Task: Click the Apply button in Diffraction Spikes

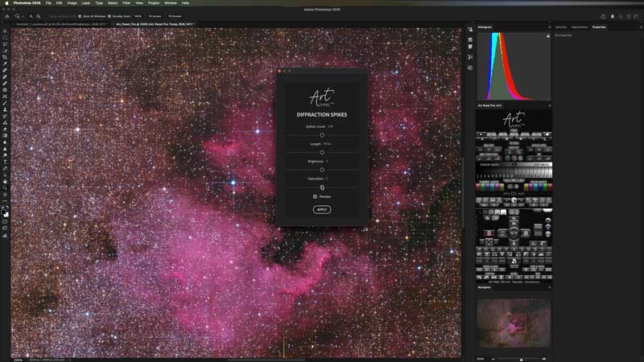Action: pos(322,209)
